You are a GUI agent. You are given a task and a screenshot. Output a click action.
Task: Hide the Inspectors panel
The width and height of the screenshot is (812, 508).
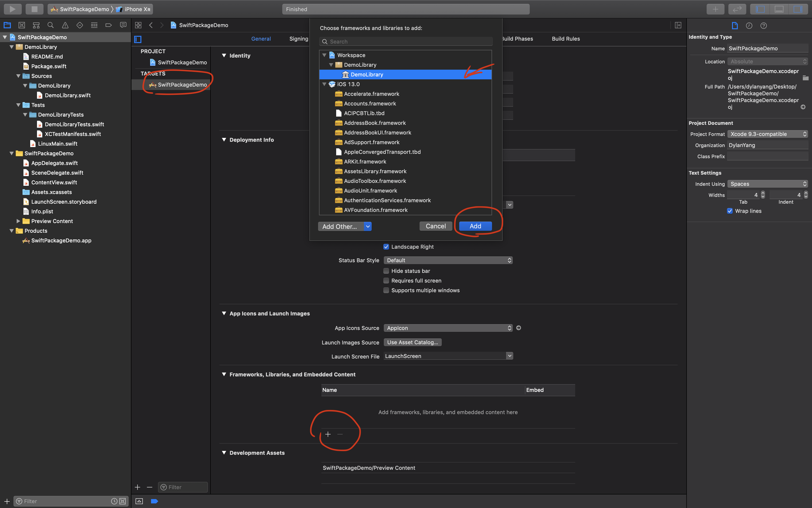click(x=797, y=9)
